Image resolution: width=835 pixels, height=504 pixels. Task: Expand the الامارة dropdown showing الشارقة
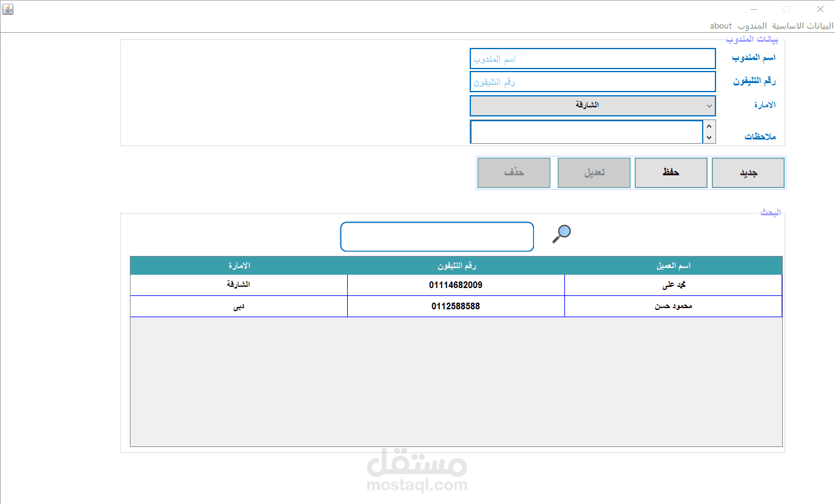click(x=593, y=106)
